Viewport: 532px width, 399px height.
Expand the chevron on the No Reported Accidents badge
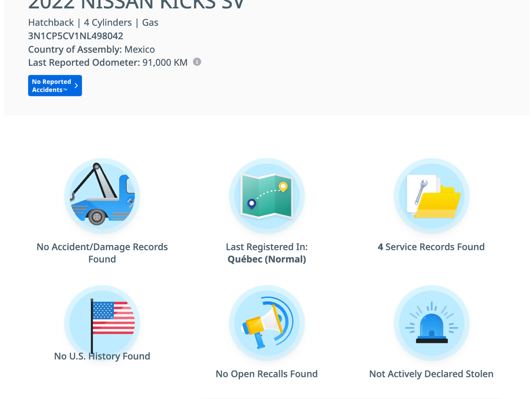coord(76,86)
